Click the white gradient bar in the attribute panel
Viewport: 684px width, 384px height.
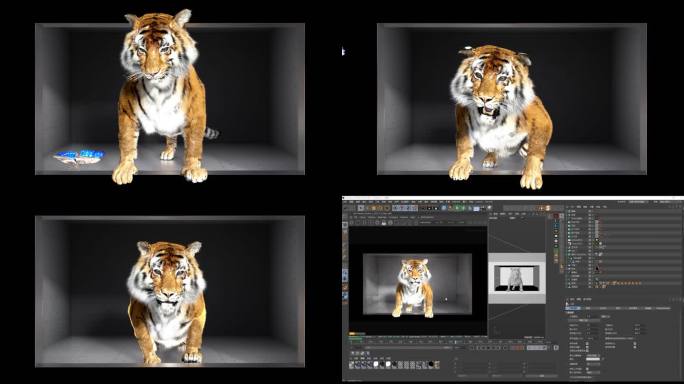(x=593, y=359)
